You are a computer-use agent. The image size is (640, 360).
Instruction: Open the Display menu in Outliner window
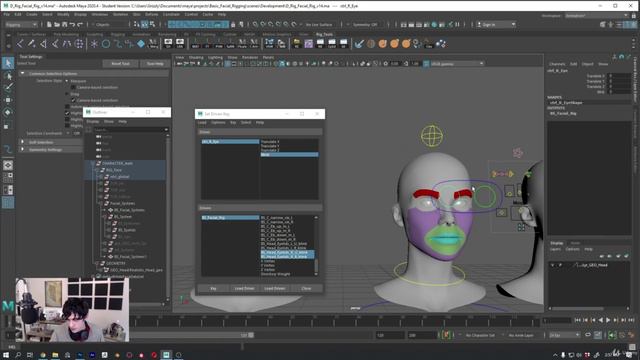click(93, 122)
